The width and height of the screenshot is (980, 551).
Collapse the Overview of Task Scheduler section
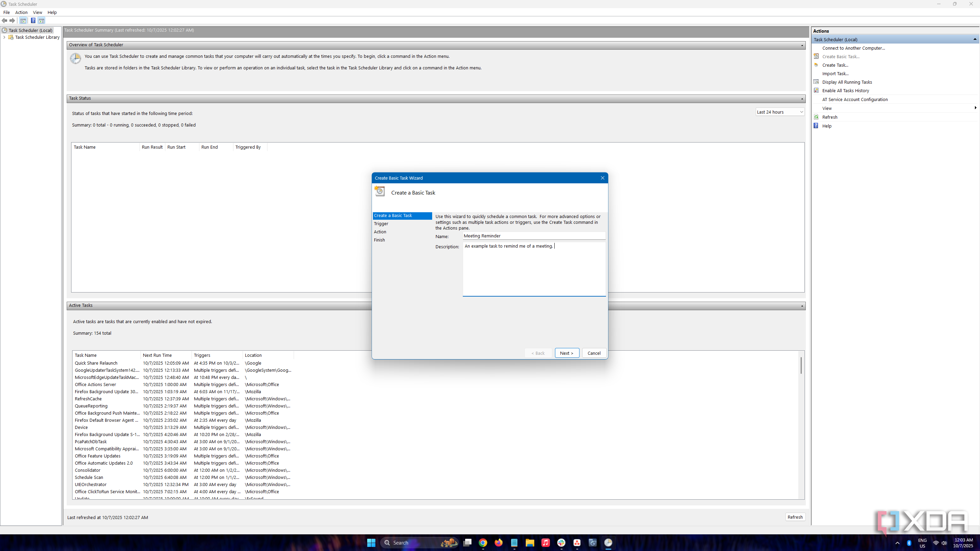tap(802, 45)
